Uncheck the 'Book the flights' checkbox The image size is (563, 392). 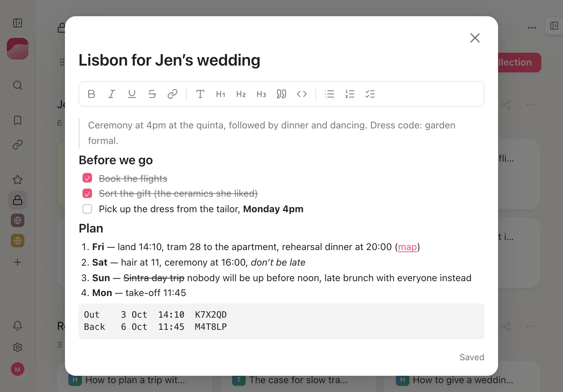point(87,178)
